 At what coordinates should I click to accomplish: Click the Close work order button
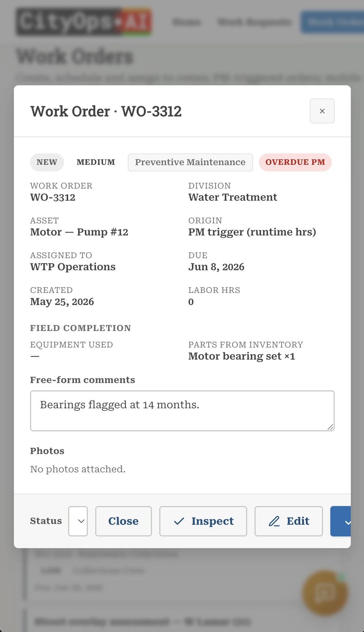[123, 521]
